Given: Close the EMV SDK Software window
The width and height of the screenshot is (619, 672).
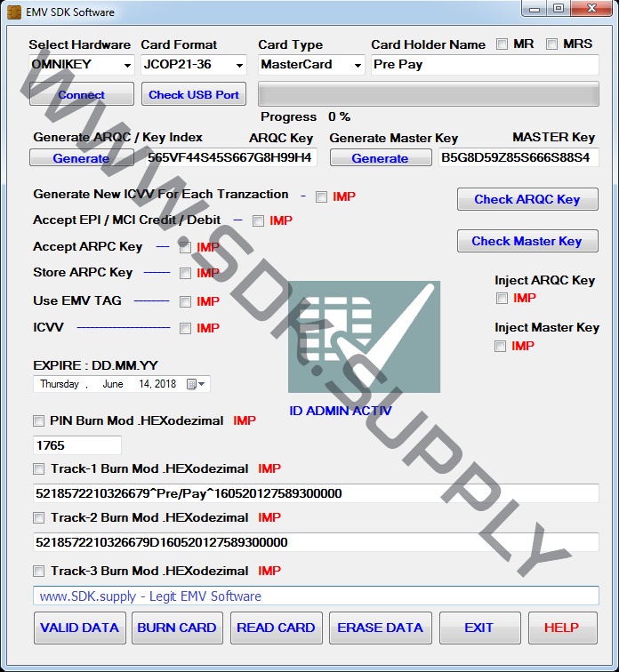Looking at the screenshot, I should pos(592,9).
